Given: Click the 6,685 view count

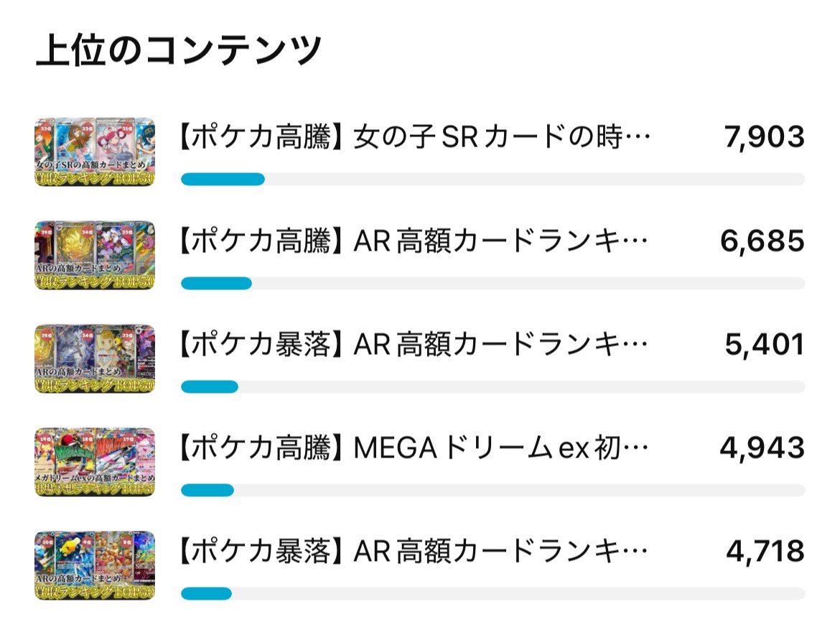Looking at the screenshot, I should coord(762,241).
